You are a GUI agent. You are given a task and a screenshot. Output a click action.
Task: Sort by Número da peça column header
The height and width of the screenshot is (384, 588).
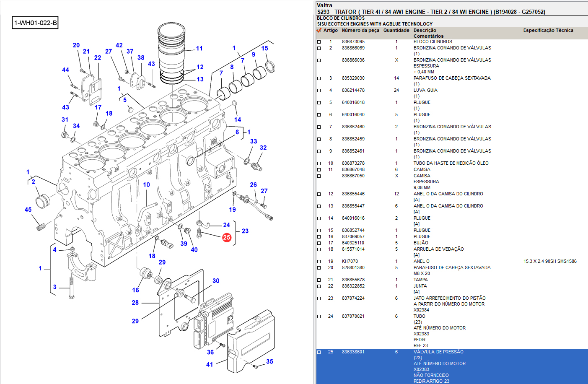(x=360, y=30)
